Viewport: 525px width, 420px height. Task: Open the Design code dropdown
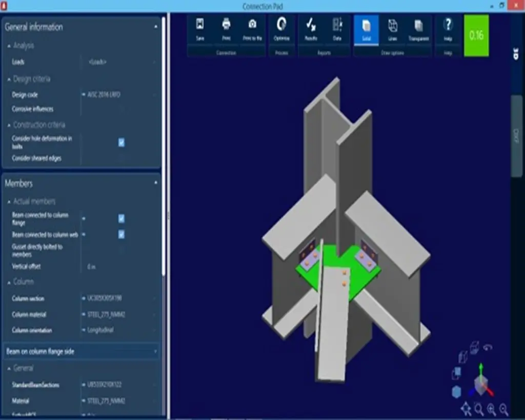click(x=119, y=95)
